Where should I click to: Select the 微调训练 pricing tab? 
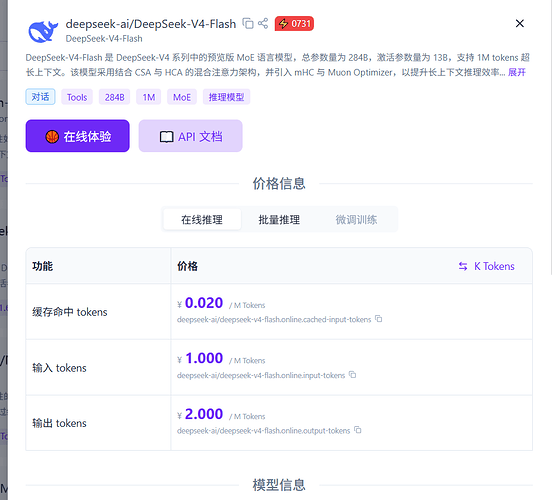click(x=356, y=219)
